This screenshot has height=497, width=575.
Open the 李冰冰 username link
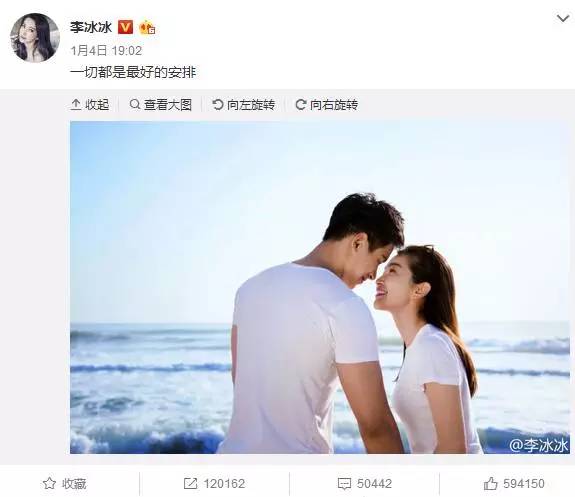91,27
